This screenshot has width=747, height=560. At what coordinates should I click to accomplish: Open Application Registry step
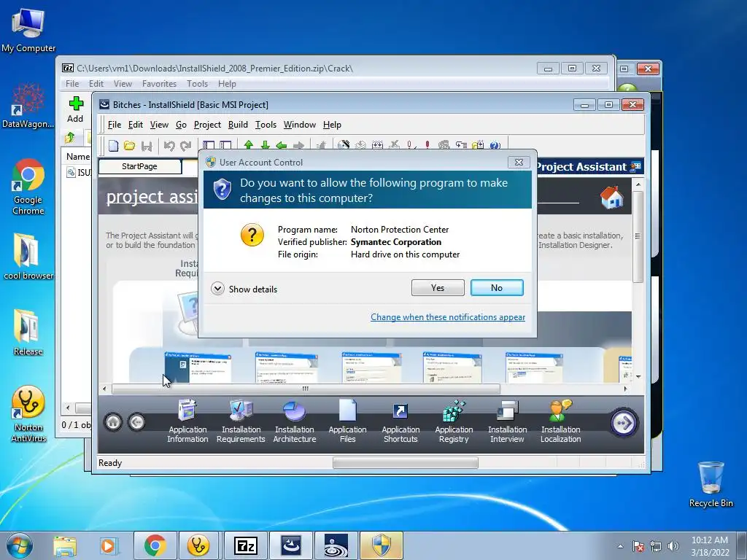(x=454, y=421)
